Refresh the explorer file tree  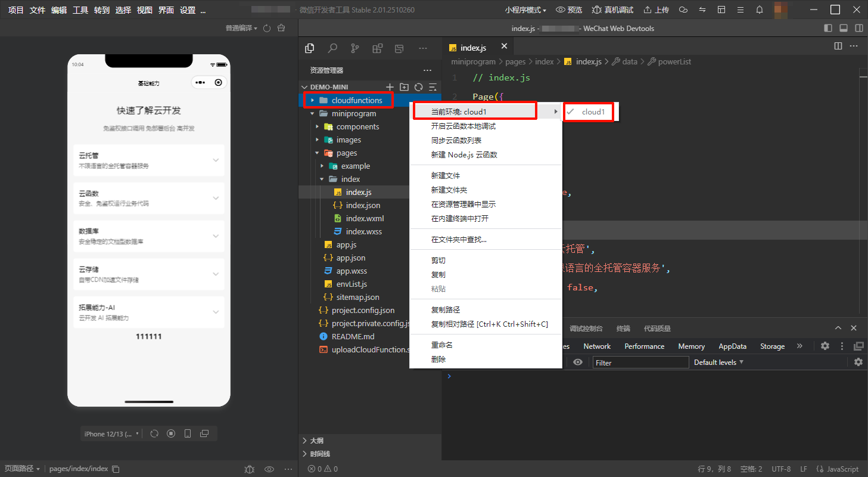coord(419,87)
